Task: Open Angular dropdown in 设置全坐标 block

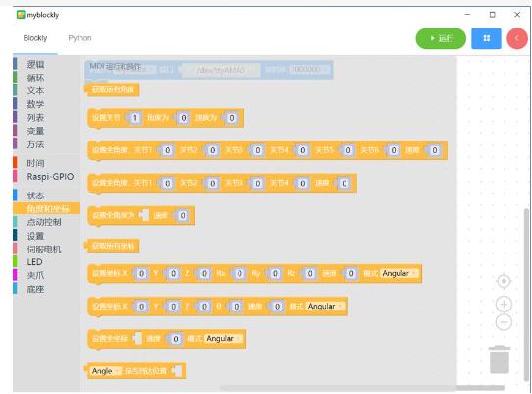Action: pos(224,339)
